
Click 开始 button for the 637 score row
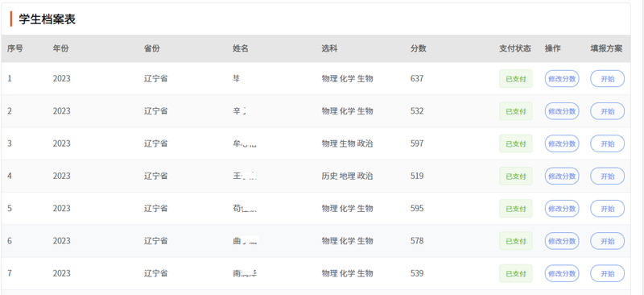pos(608,78)
